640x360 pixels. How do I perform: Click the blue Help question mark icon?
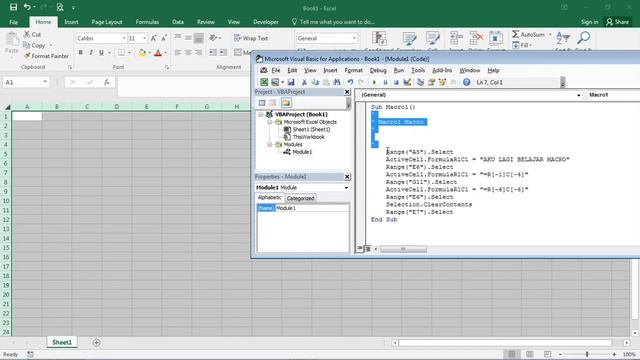point(467,82)
